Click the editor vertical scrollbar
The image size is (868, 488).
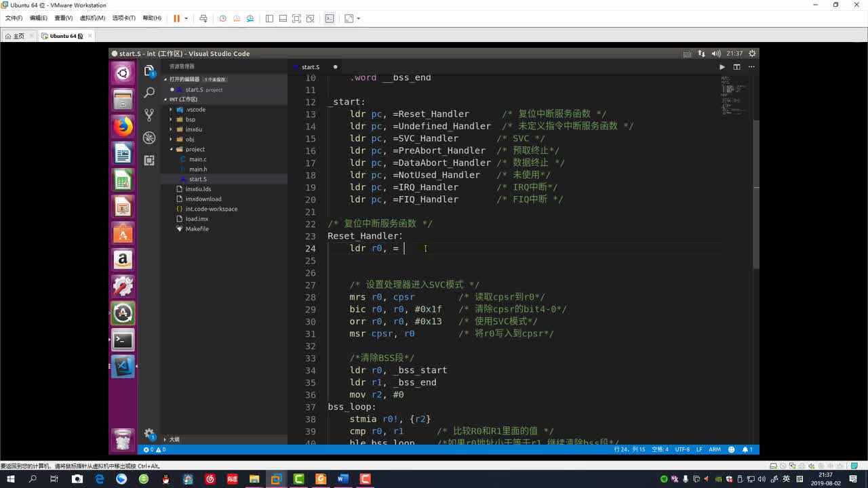(x=755, y=195)
